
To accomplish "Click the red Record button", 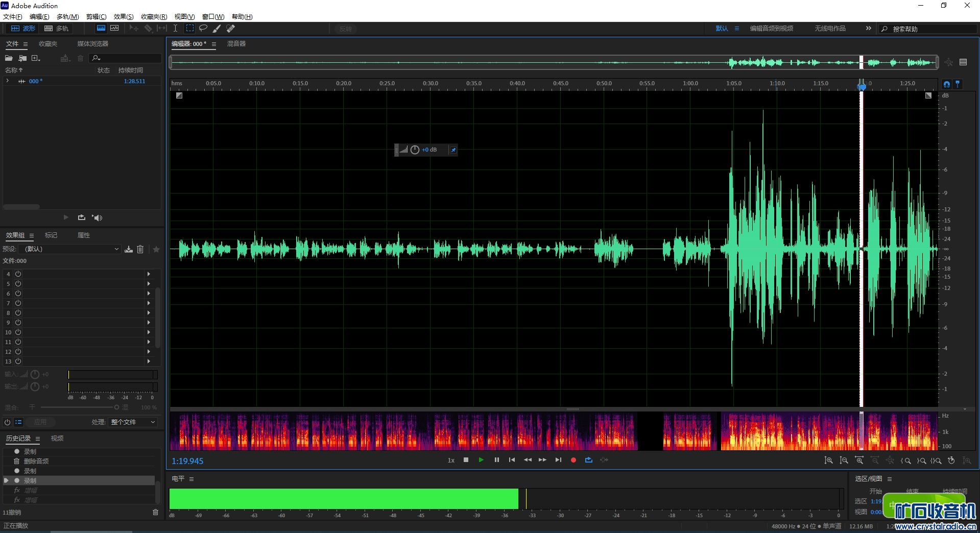I will pyautogui.click(x=573, y=460).
